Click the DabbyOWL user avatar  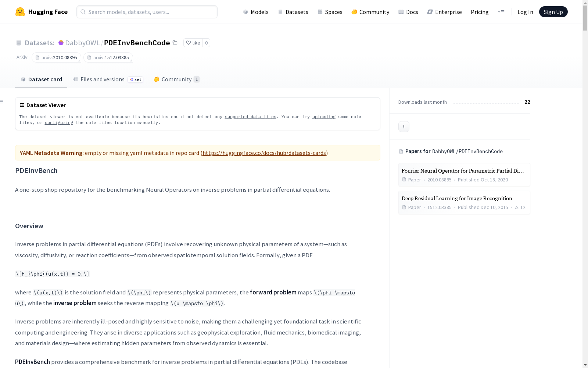click(61, 43)
